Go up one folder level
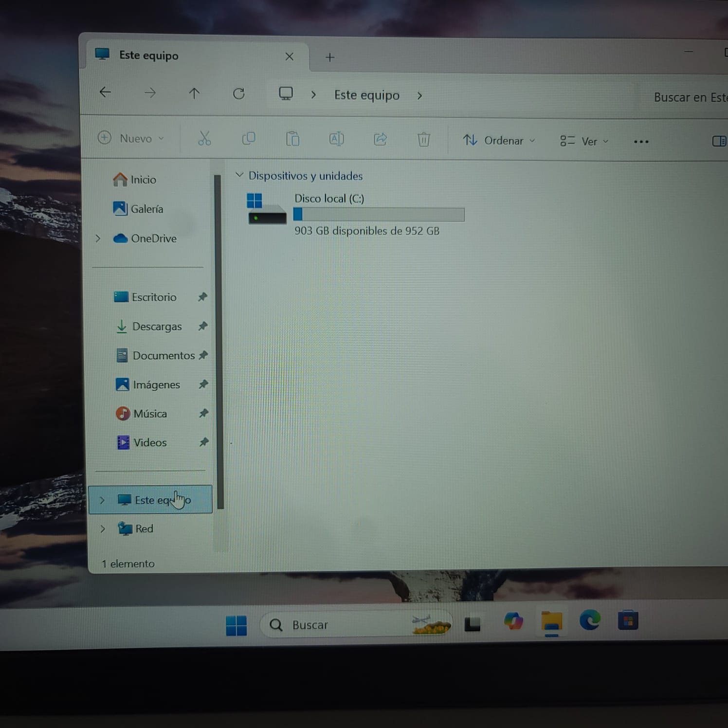This screenshot has height=728, width=728. pos(194,93)
